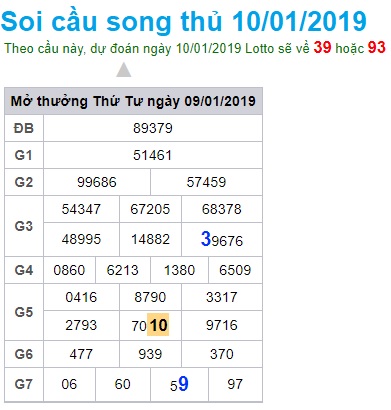
Task: Click the highlighted orange 10 in G5
Action: tap(158, 325)
